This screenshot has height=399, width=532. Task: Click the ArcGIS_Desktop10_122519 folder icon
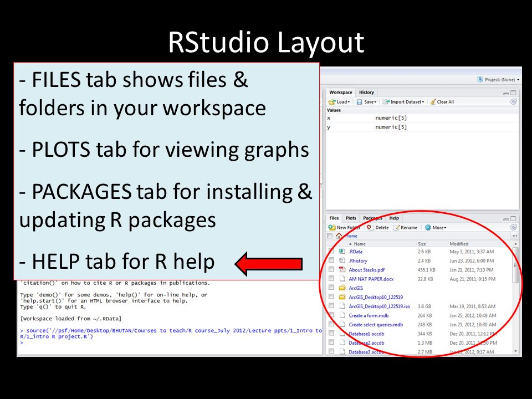[342, 297]
